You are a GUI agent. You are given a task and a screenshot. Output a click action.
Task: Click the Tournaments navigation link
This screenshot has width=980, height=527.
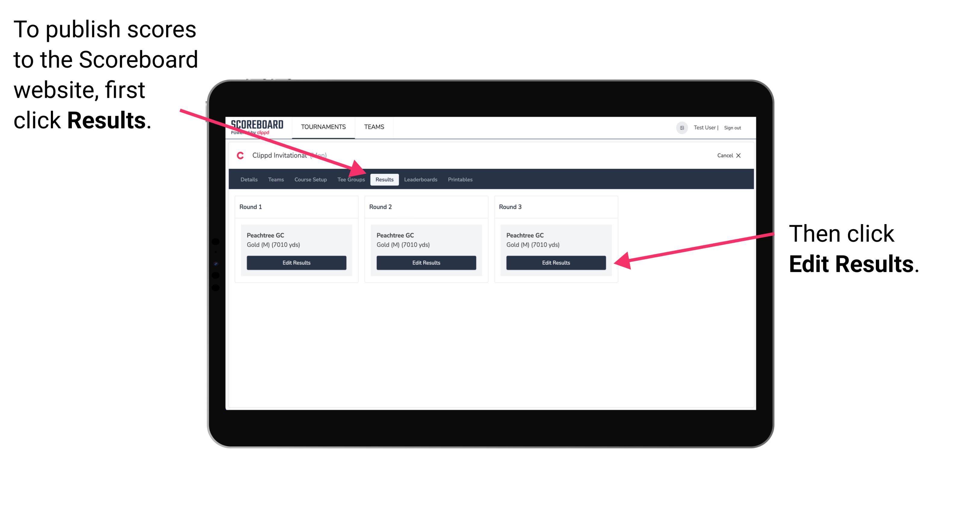pyautogui.click(x=323, y=127)
